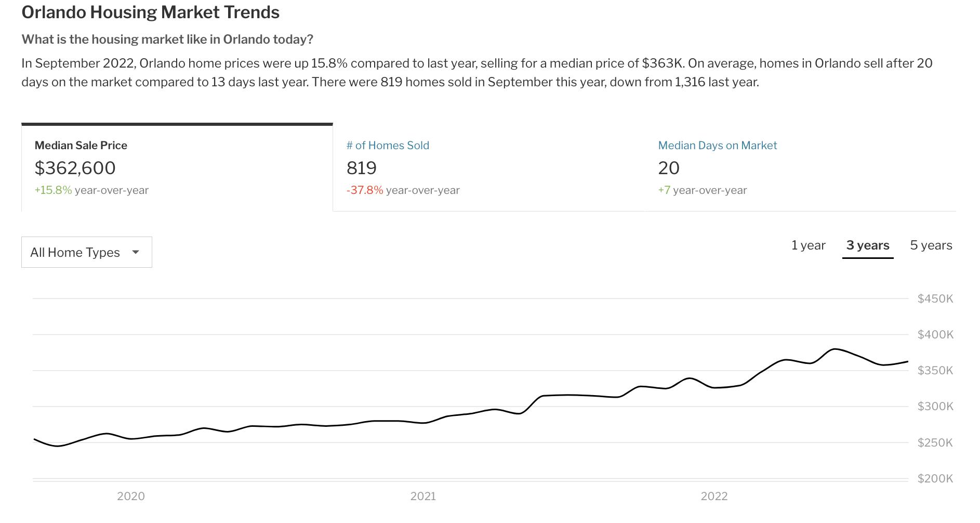Switch to the # of Homes Sold tab
The width and height of the screenshot is (980, 523).
tap(388, 146)
